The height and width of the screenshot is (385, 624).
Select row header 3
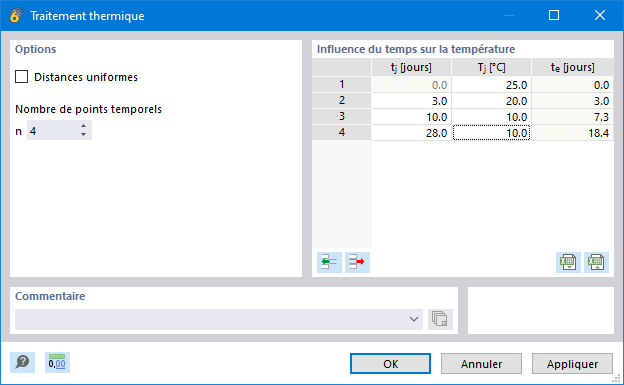tap(342, 116)
